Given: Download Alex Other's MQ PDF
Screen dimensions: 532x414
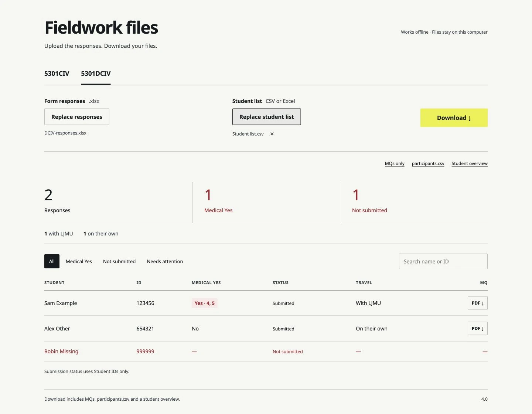Looking at the screenshot, I should click(x=477, y=329).
